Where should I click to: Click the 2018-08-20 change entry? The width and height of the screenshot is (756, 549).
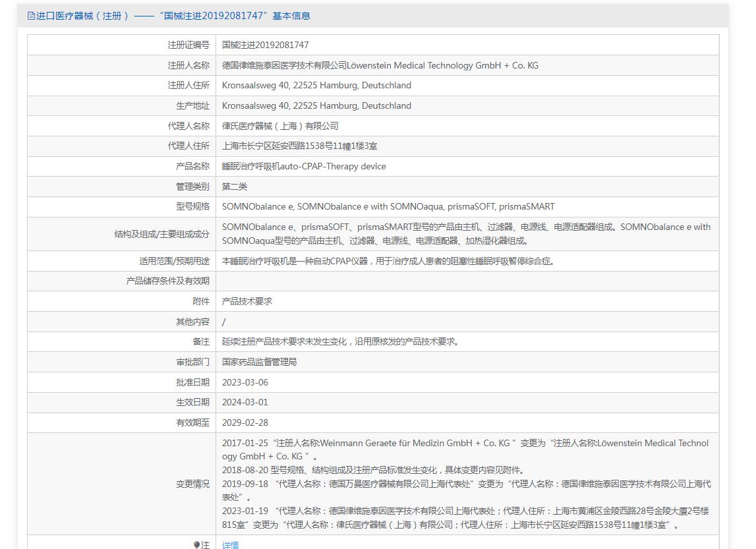click(374, 470)
